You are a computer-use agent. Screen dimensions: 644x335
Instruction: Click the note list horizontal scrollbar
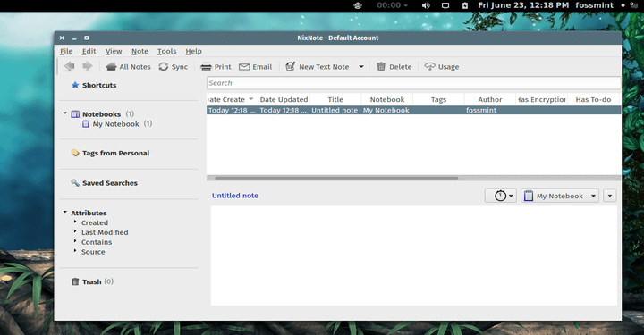pos(336,178)
